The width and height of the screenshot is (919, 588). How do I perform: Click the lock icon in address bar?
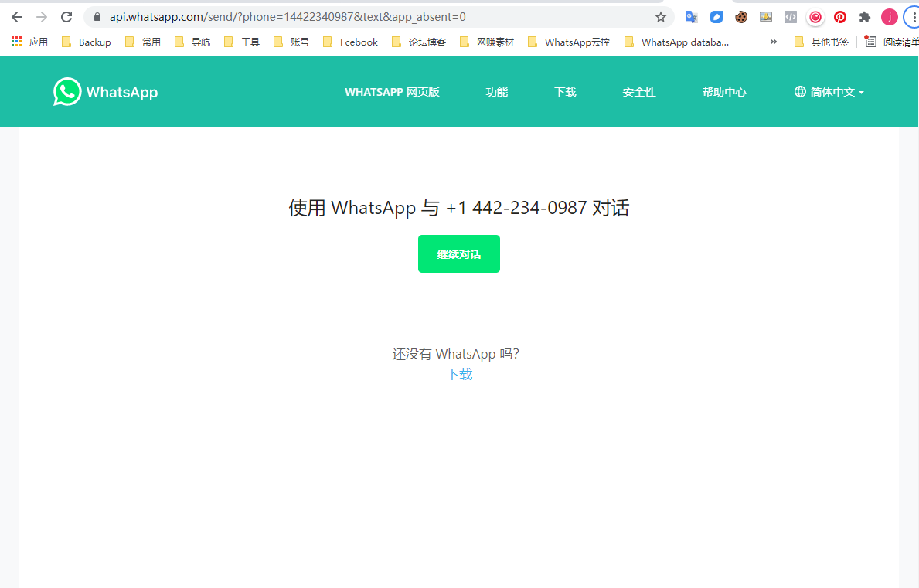coord(97,17)
